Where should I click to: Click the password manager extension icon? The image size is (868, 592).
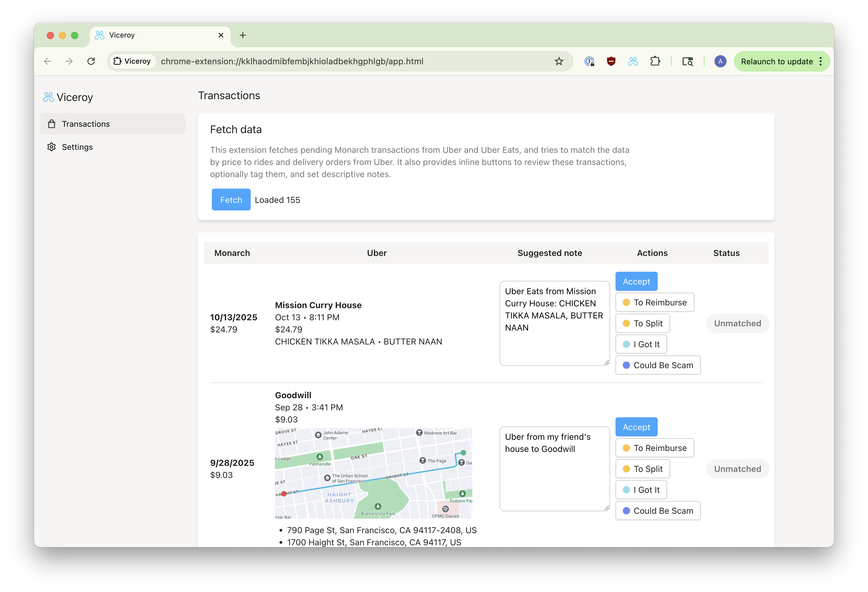(x=589, y=61)
